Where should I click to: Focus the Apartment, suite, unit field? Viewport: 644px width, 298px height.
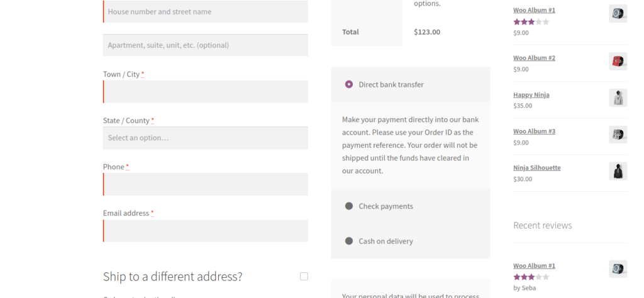point(206,45)
